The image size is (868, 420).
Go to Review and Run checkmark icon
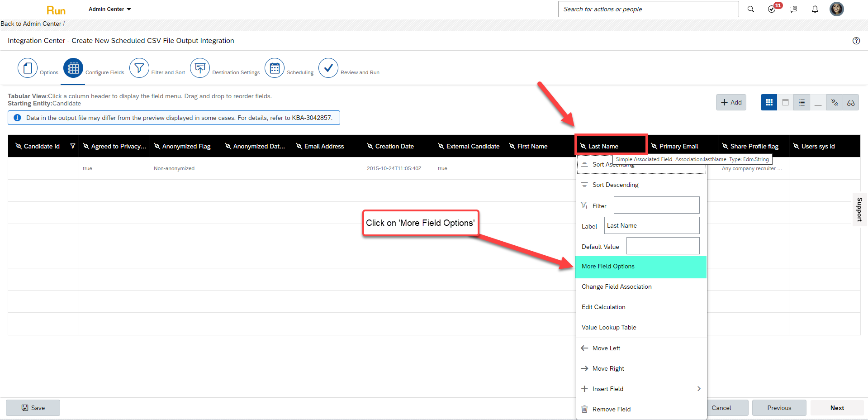328,68
